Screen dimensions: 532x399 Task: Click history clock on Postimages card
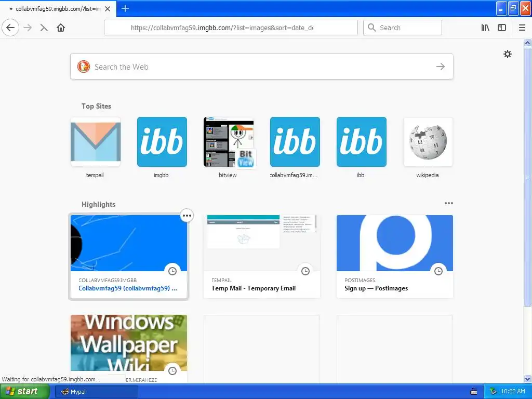coord(438,271)
